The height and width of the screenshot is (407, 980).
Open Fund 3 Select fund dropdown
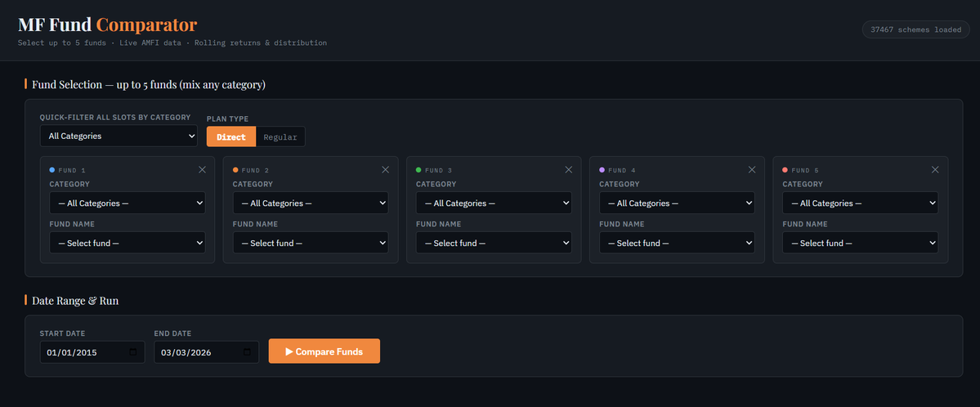[494, 243]
